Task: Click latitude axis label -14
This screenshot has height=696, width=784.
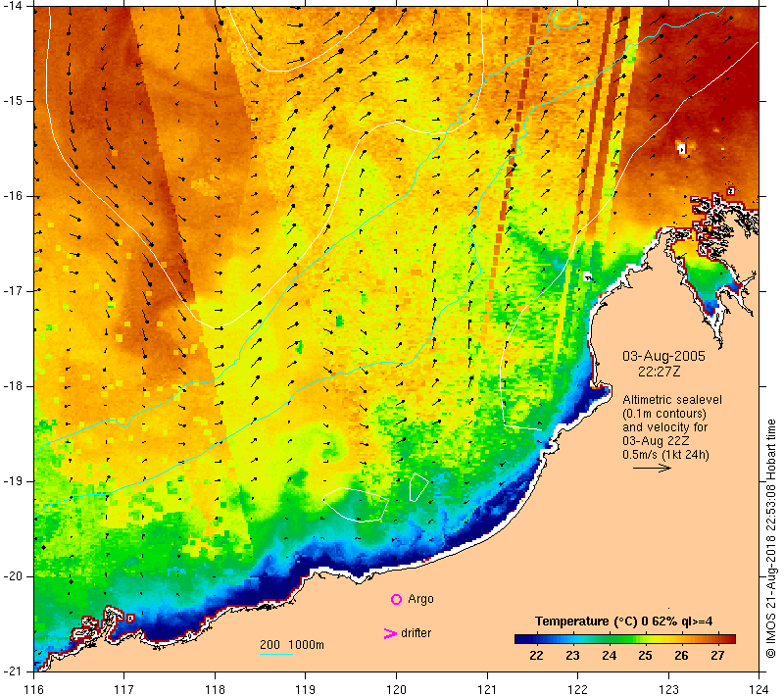Action: (x=13, y=6)
